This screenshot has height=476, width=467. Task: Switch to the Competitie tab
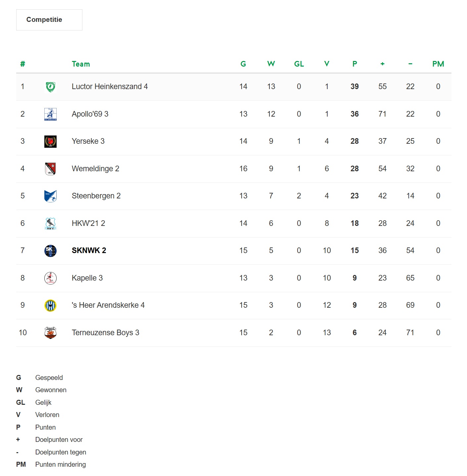(49, 20)
